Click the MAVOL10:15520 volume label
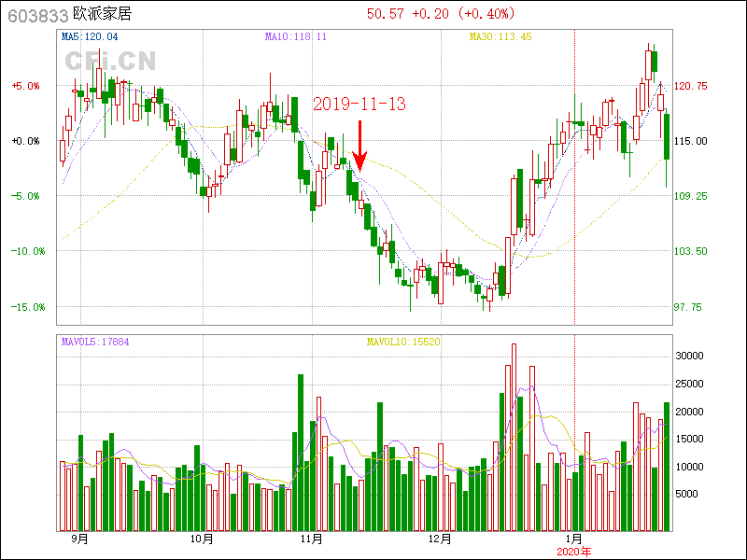747x560 pixels. click(403, 342)
